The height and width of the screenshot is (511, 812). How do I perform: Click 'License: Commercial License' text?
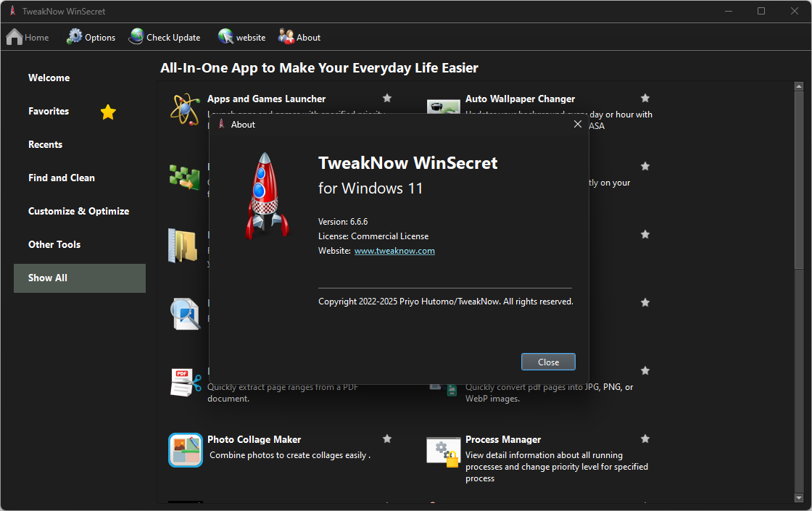(373, 236)
